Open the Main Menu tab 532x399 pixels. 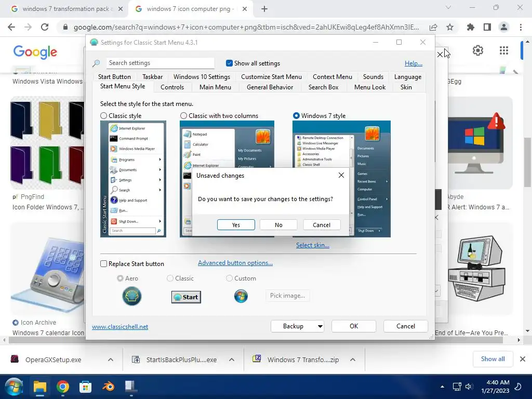[x=215, y=87]
